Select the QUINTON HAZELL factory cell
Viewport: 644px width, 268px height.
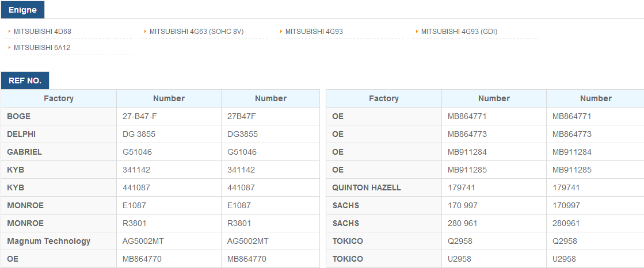(384, 187)
